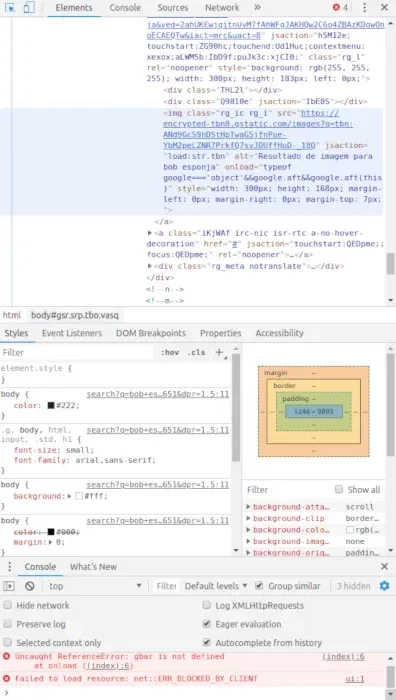Select the body#gsr.srp.tbo.vasq breadcrumb
The image size is (396, 700).
point(75,315)
